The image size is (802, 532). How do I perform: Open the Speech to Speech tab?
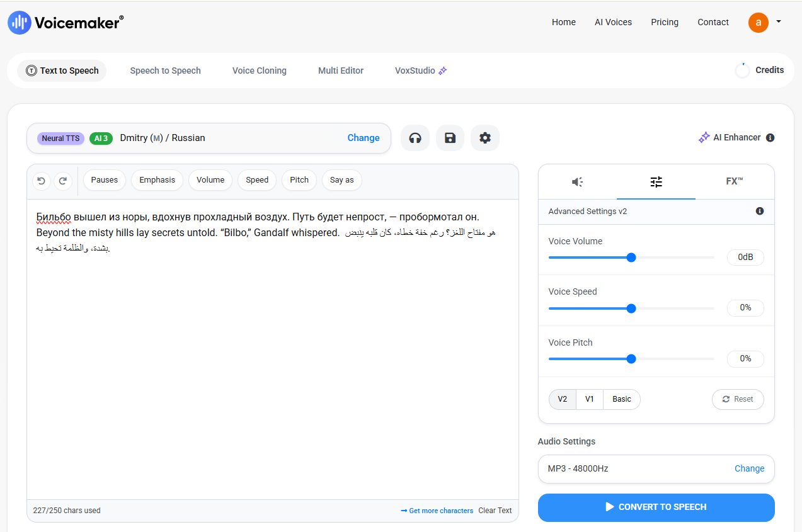166,71
